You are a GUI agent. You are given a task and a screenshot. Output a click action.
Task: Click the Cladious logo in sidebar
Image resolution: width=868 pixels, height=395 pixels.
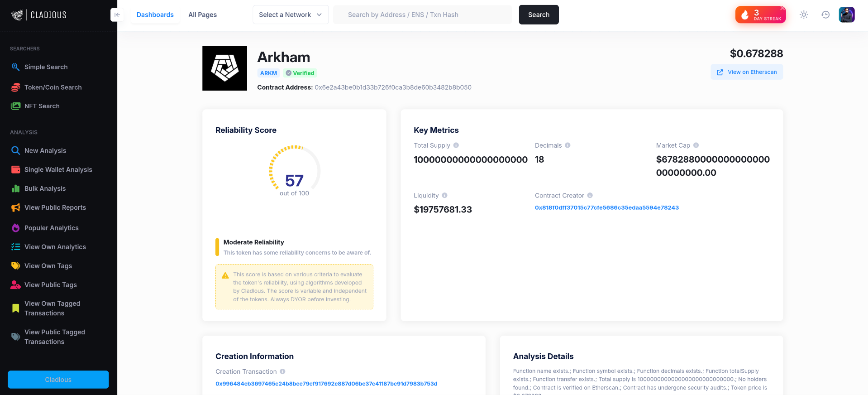39,15
